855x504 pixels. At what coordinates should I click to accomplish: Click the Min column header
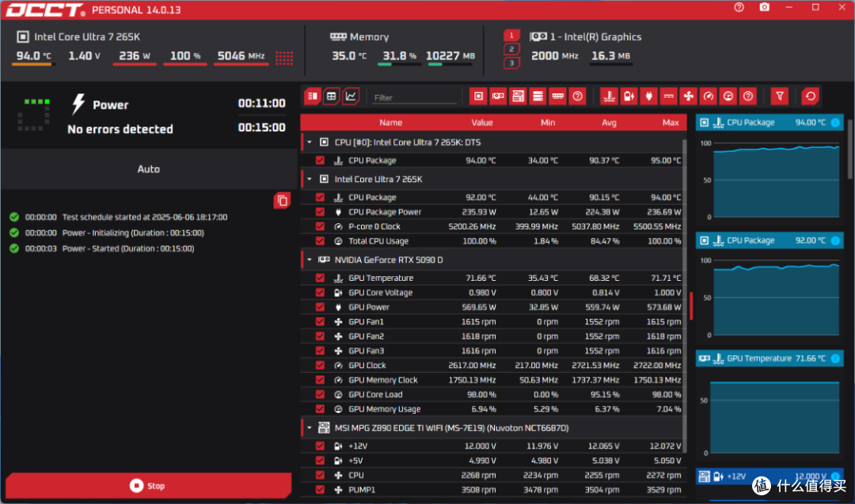[548, 123]
